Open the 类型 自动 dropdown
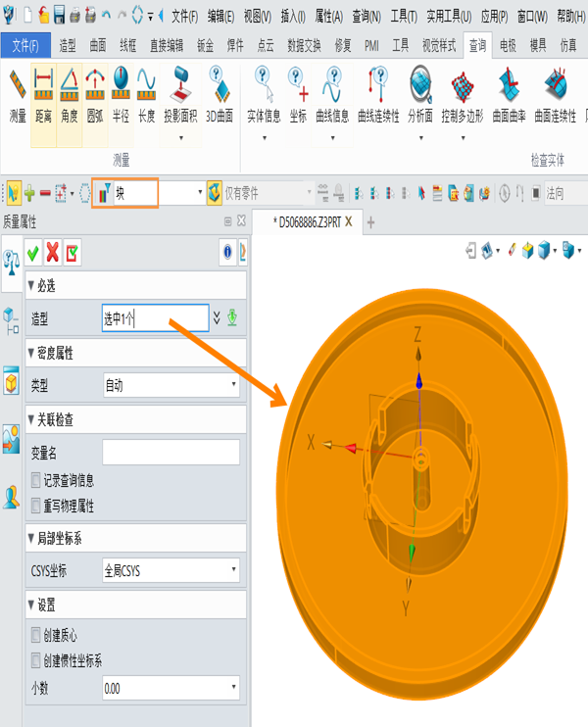This screenshot has height=727, width=588. click(x=171, y=385)
